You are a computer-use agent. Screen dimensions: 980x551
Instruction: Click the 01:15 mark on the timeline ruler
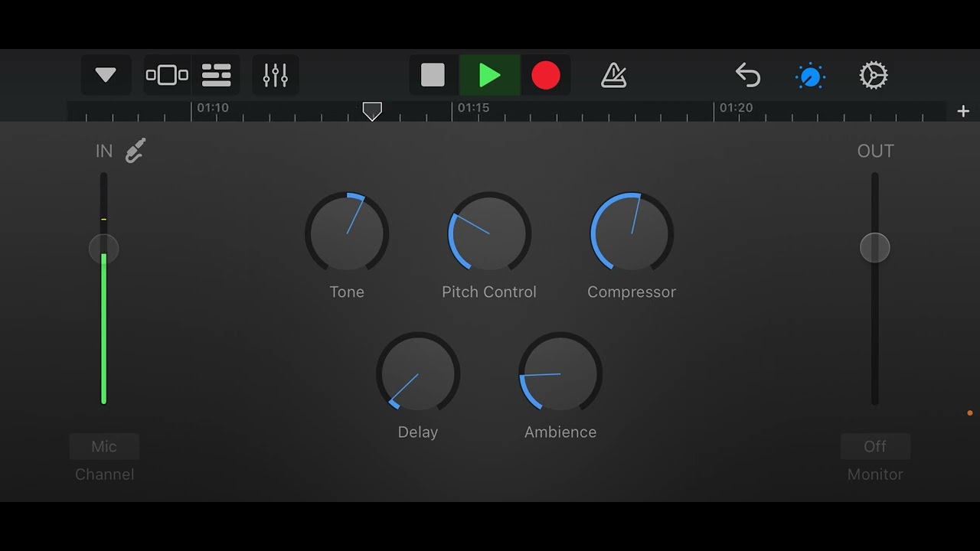click(473, 108)
